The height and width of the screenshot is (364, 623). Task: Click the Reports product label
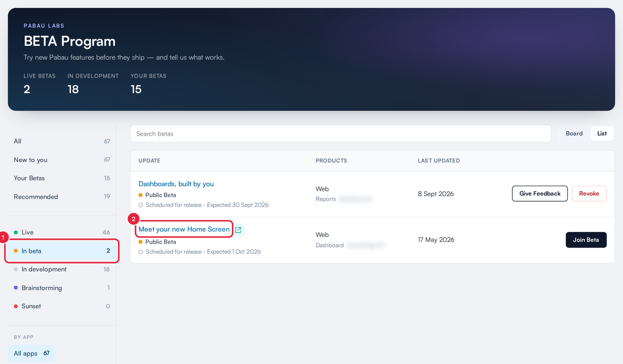point(325,199)
